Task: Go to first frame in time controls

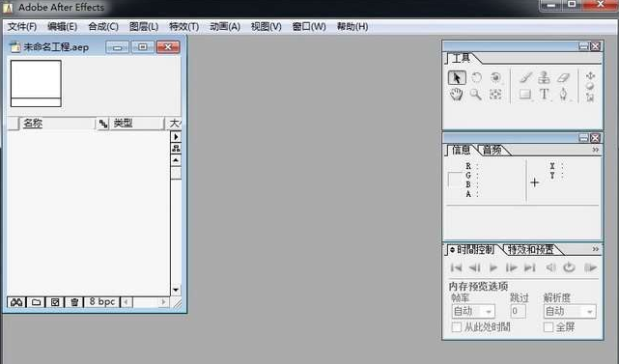Action: coord(456,267)
